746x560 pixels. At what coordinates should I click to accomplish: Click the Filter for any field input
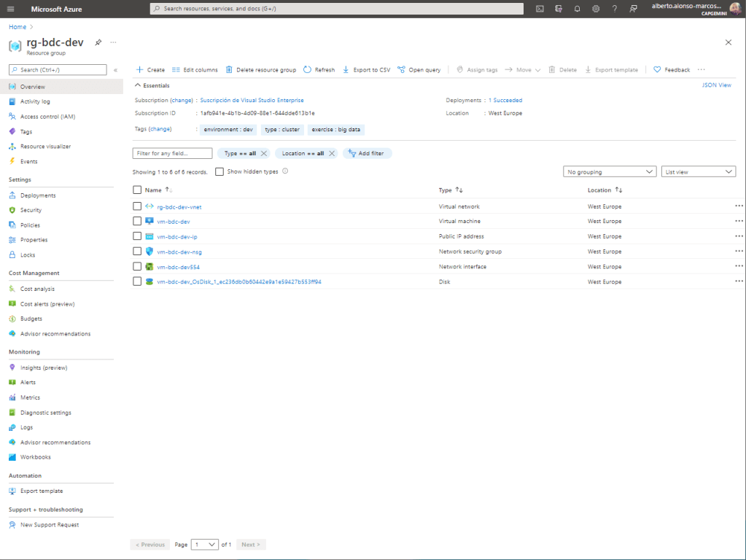(172, 153)
